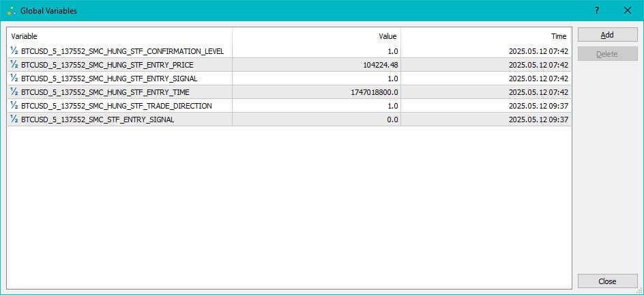This screenshot has height=295, width=644.
Task: Click the icon beside HUNG_STF_ENTRY_SIGNAL variable
Action: [14, 79]
